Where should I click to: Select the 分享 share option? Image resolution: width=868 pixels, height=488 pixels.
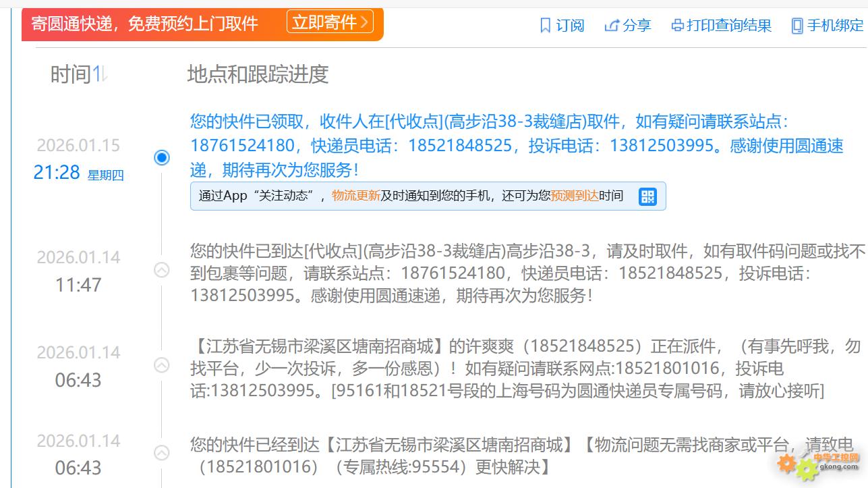(637, 26)
